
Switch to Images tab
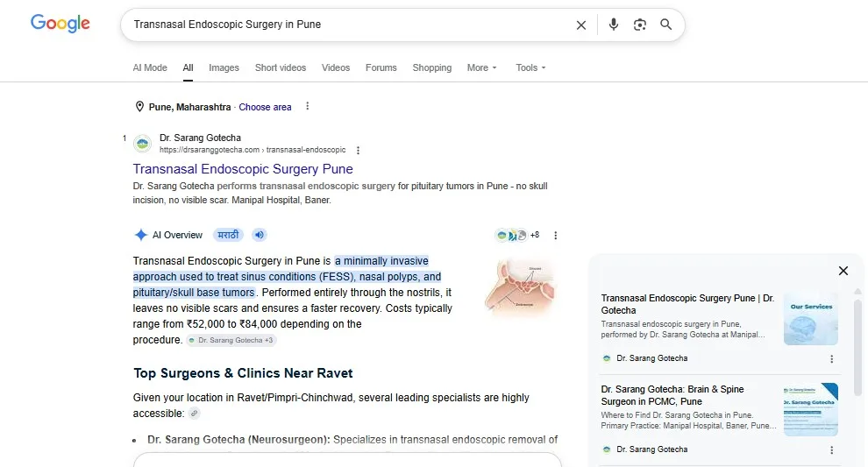224,67
